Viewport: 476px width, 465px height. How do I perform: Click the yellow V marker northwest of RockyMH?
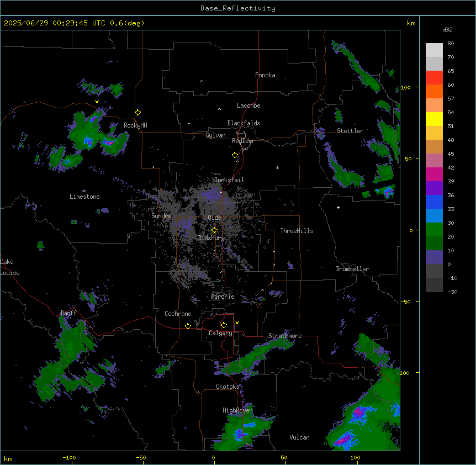click(97, 102)
